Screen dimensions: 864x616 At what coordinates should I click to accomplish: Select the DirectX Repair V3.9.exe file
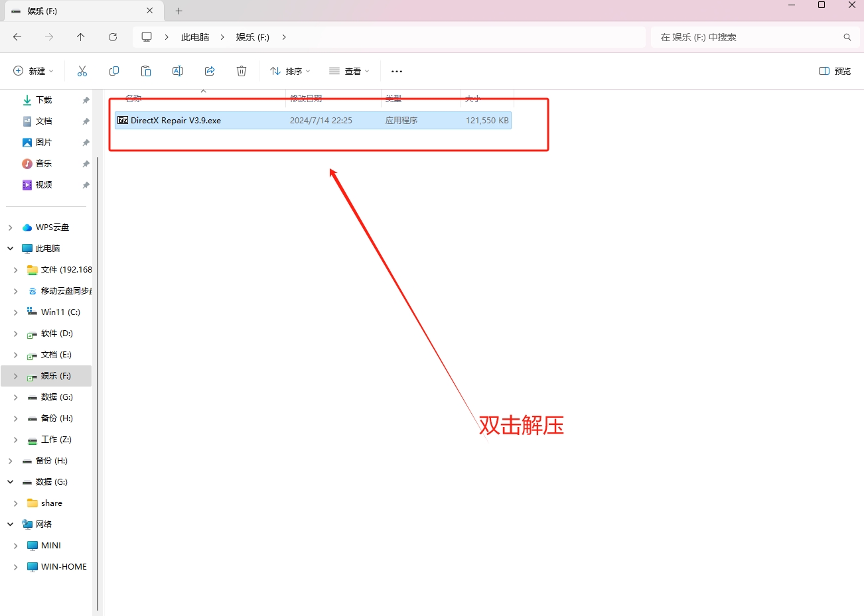(x=176, y=121)
